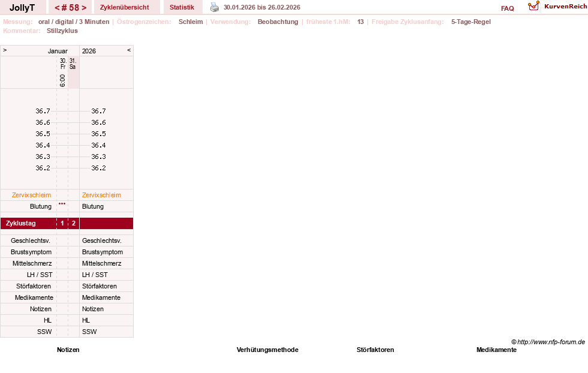Image resolution: width=588 pixels, height=373 pixels.
Task: Click the left Brustsymptom row label
Action: pyautogui.click(x=31, y=252)
